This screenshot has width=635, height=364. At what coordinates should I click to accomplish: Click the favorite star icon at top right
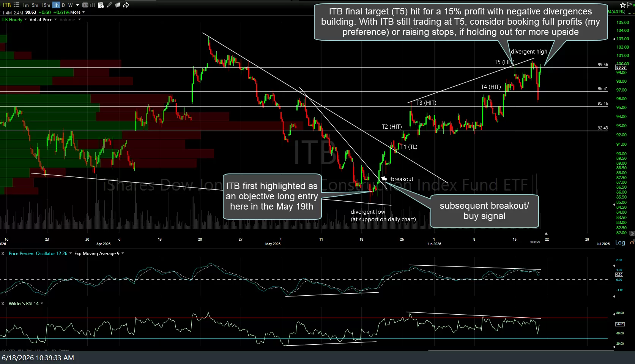[623, 5]
